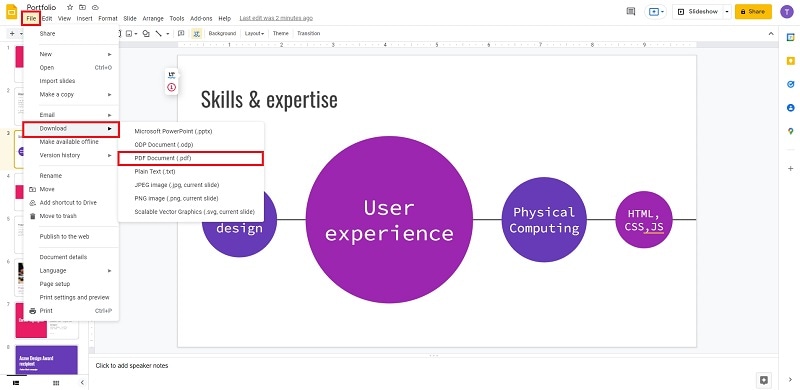Image resolution: width=800 pixels, height=390 pixels.
Task: Choose Microsoft PowerPoint (.pptx) from submenu
Action: (191, 131)
